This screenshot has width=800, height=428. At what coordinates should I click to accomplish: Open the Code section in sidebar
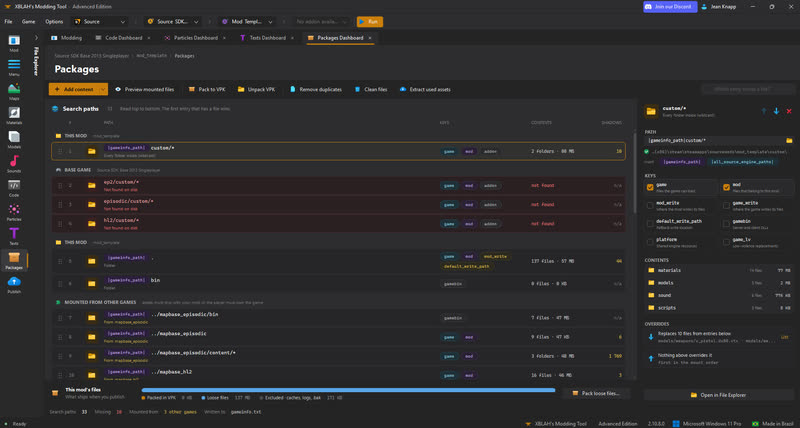(x=14, y=188)
